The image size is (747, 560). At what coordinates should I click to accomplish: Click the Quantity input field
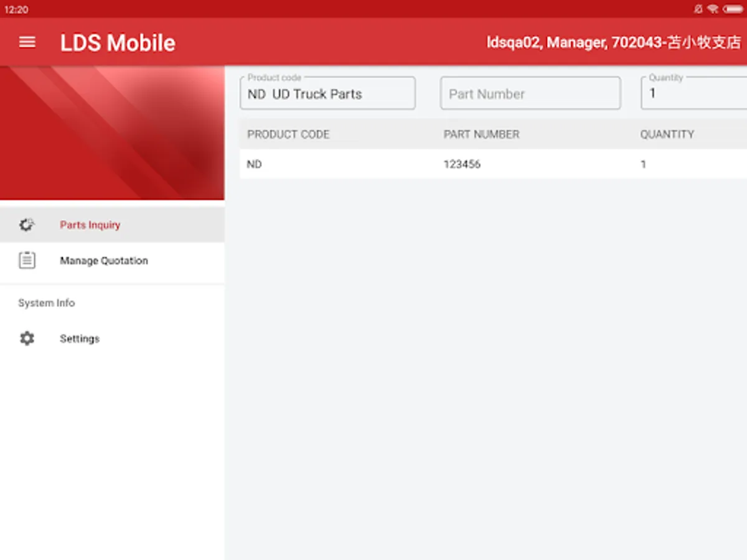click(x=694, y=93)
